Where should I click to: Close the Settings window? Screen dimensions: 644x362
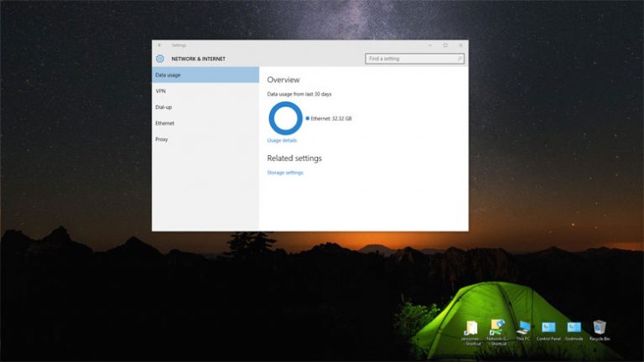(461, 45)
